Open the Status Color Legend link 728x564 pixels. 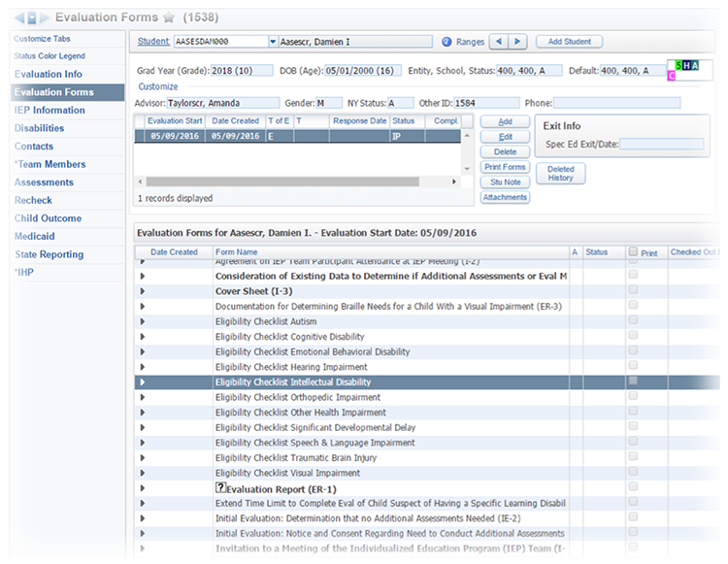50,56
